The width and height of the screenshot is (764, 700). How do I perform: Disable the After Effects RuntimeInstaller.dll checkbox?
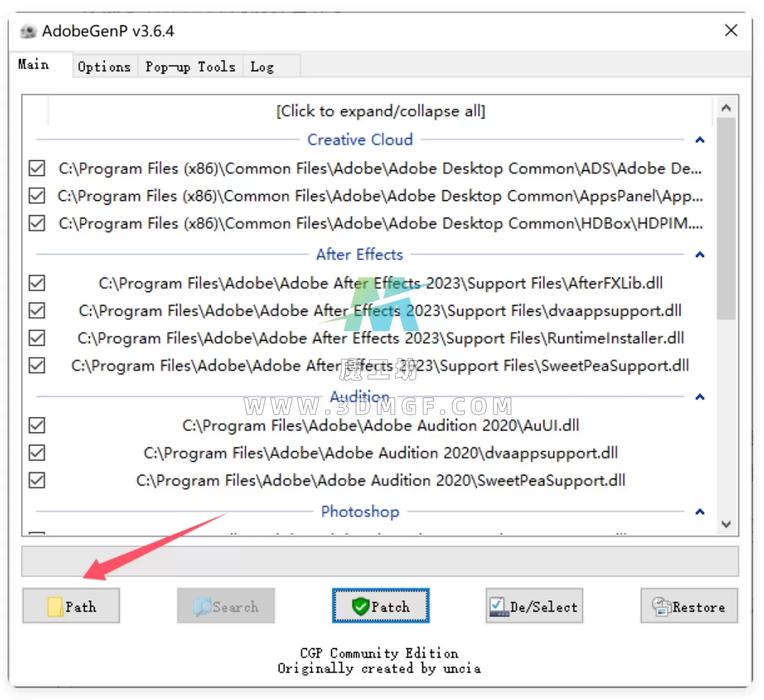click(37, 338)
